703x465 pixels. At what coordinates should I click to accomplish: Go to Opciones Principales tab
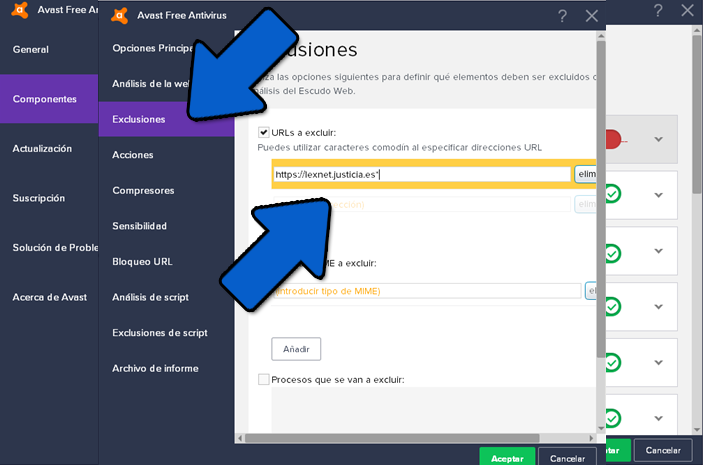[152, 48]
